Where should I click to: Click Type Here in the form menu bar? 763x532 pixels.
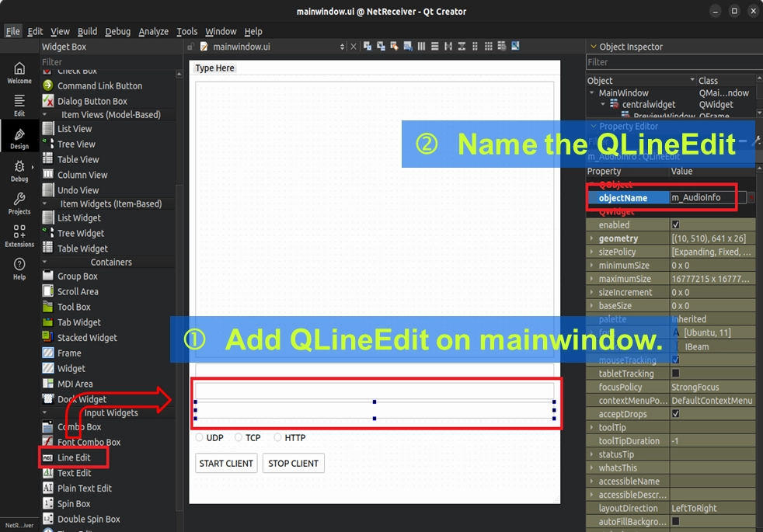click(x=214, y=68)
